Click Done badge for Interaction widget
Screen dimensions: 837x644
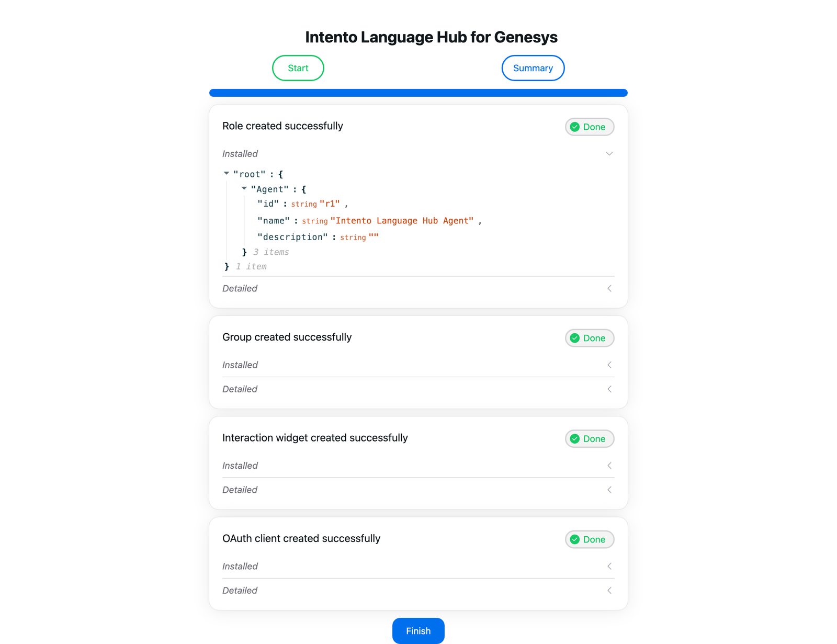[x=590, y=438]
